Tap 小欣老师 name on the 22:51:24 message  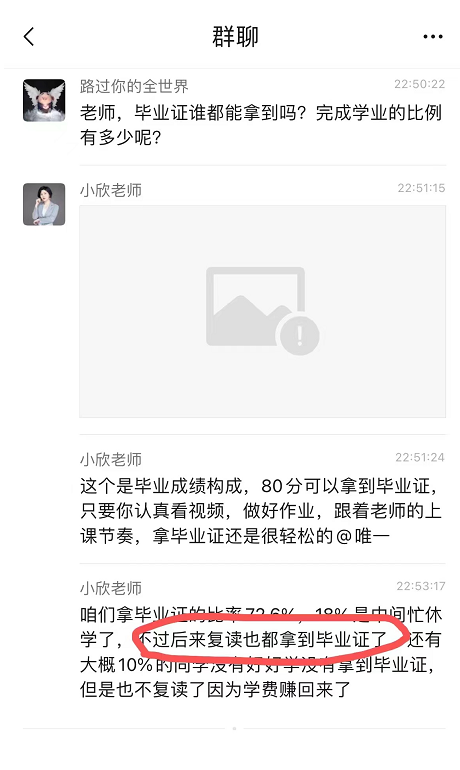click(111, 460)
